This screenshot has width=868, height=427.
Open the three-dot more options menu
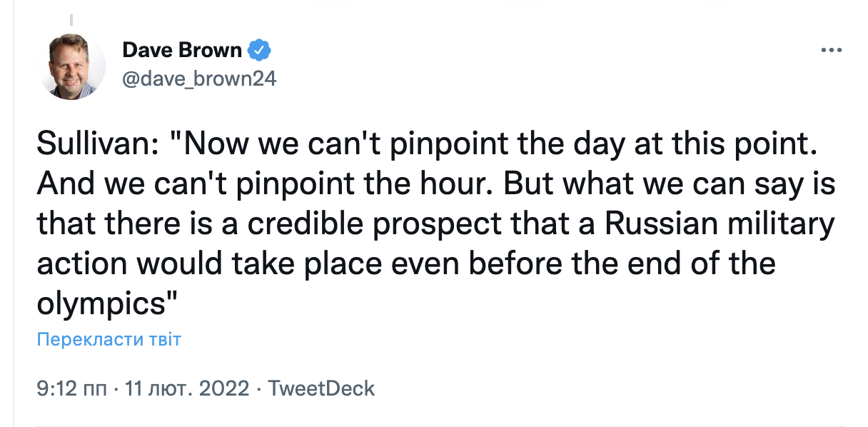pyautogui.click(x=832, y=51)
